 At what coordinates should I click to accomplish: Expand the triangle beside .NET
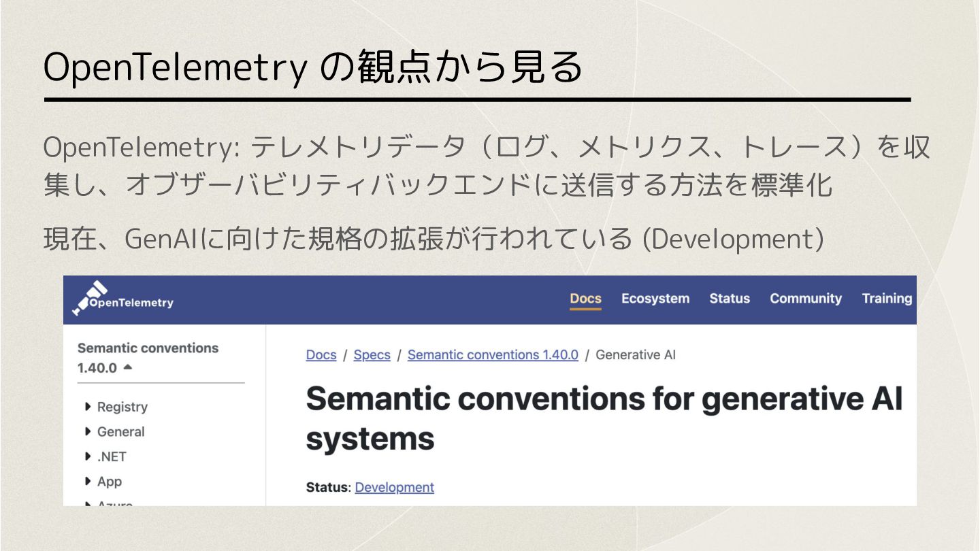point(88,456)
